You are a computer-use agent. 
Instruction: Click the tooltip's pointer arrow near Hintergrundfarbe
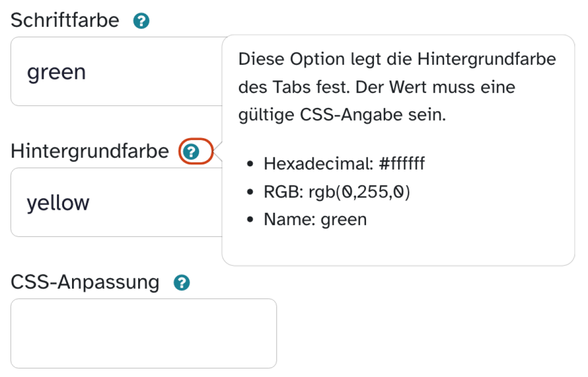219,152
